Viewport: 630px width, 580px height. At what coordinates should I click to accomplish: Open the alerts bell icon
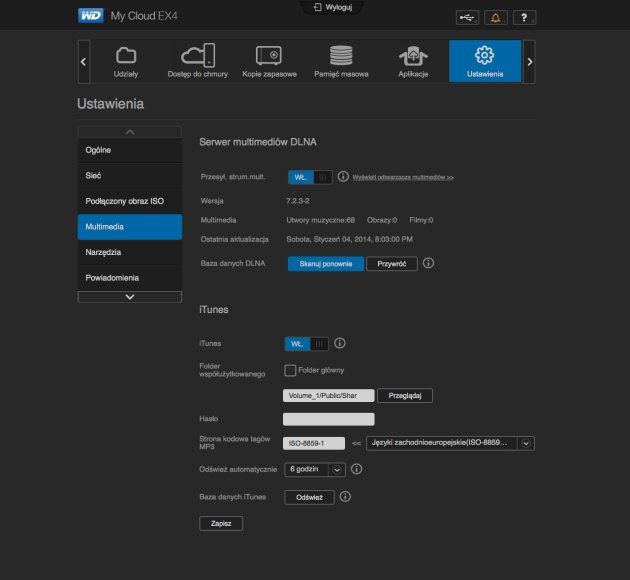pos(495,18)
